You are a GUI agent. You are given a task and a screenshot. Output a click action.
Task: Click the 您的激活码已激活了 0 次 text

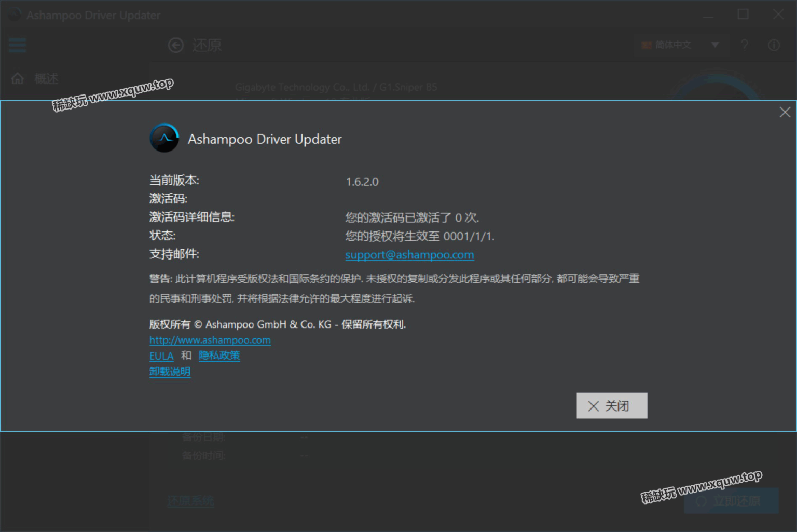point(412,217)
